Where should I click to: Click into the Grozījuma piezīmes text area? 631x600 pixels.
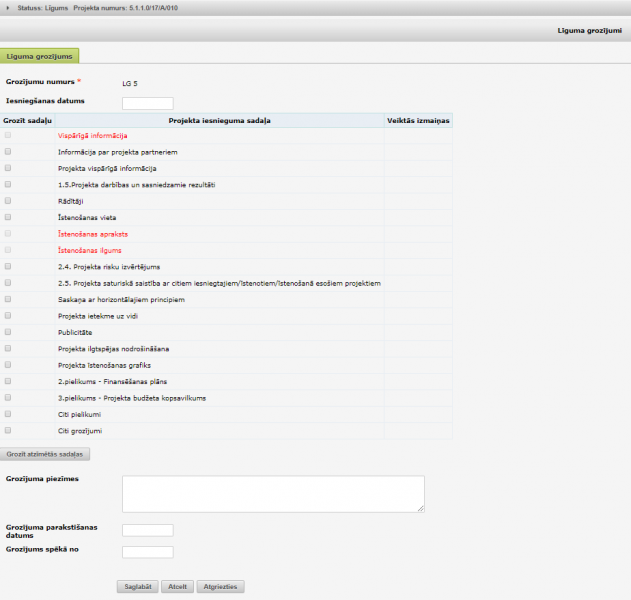tap(273, 493)
